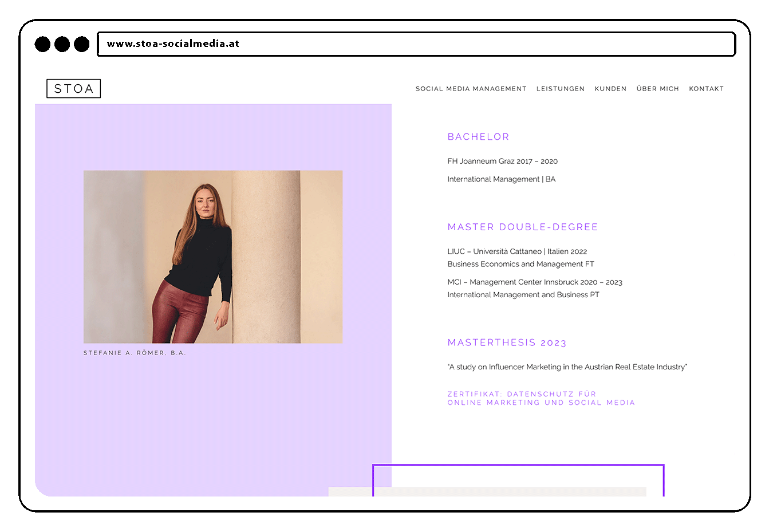Open the Social Media Management menu item

[x=471, y=89]
